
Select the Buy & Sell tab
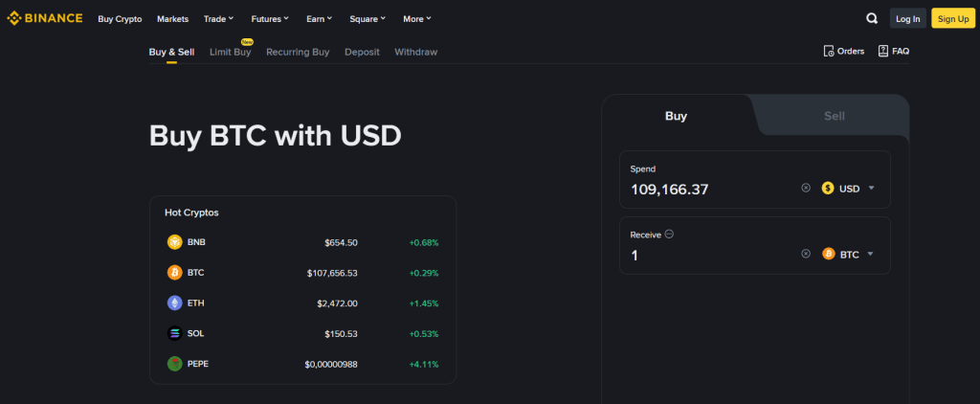[171, 52]
